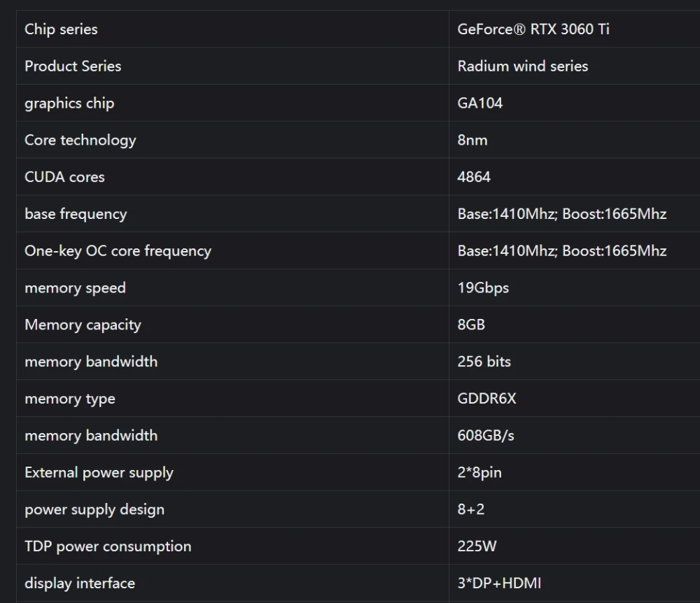The image size is (700, 603).
Task: Click the "Memory capacity" label
Action: pyautogui.click(x=83, y=325)
